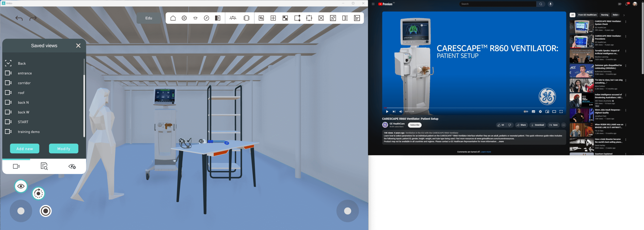Screen dimensions: 644x230
Task: Toggle YouTube autoplay switch
Action: [x=526, y=111]
